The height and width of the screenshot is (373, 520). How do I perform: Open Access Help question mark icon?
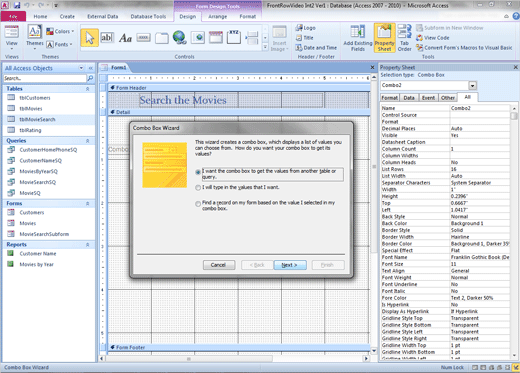coord(516,16)
